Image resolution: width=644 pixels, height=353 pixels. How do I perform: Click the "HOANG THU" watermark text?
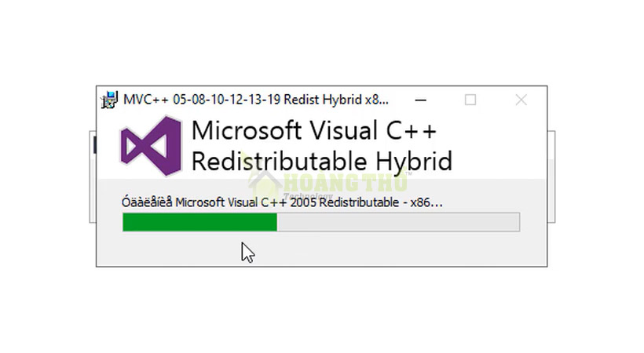pos(346,183)
